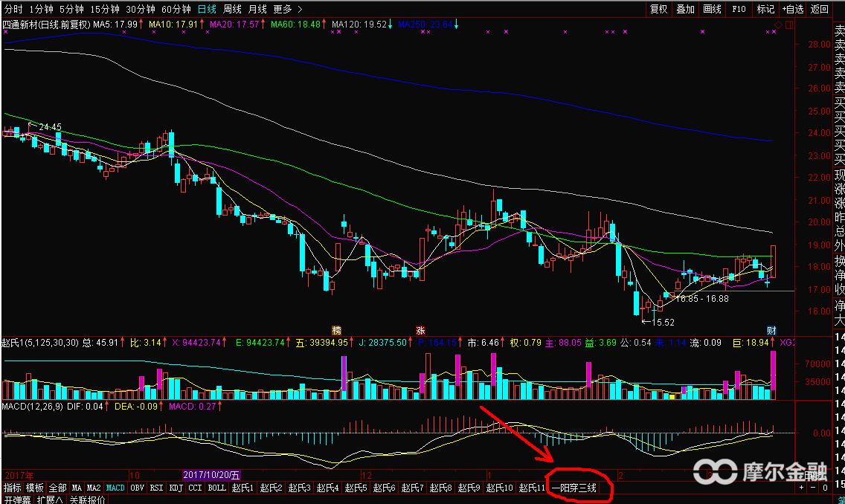This screenshot has width=845, height=504.
Task: Click the 标记 mark button
Action: 765,9
